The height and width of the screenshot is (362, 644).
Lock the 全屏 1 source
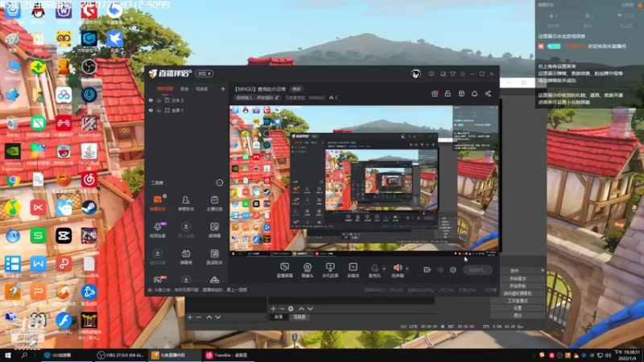pyautogui.click(x=159, y=110)
